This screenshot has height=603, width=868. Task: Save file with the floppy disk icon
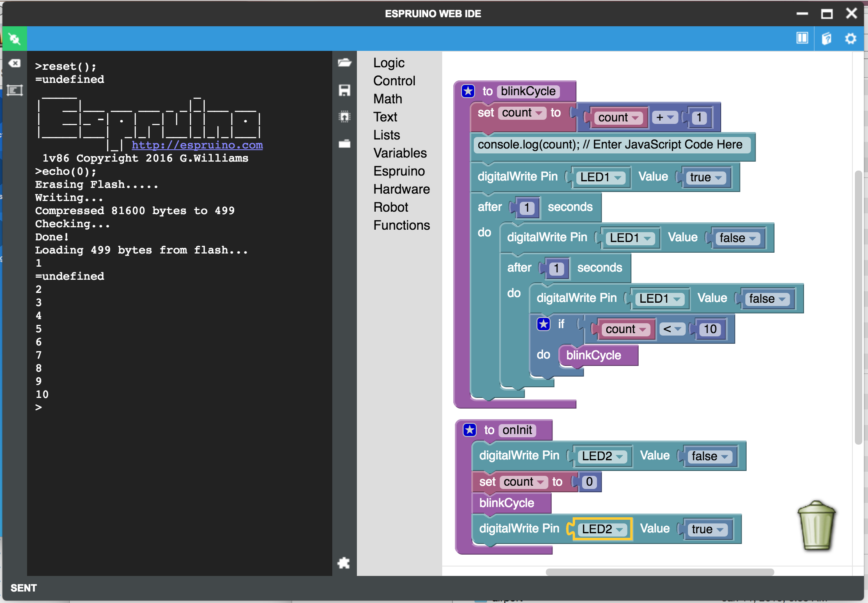(345, 90)
